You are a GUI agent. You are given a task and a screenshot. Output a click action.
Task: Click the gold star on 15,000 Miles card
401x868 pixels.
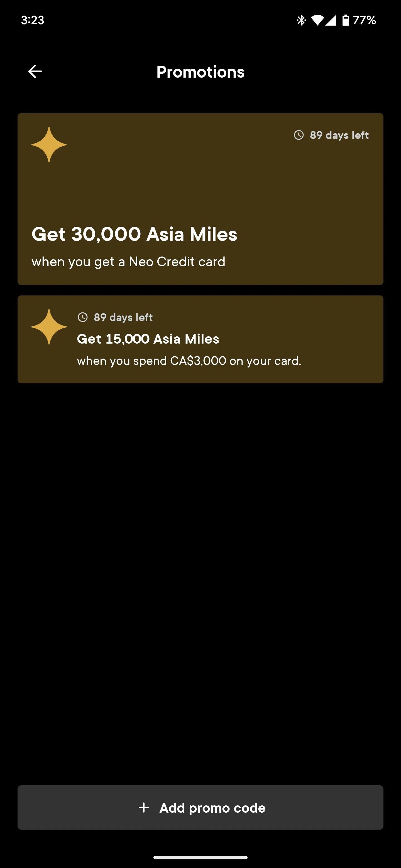point(49,327)
